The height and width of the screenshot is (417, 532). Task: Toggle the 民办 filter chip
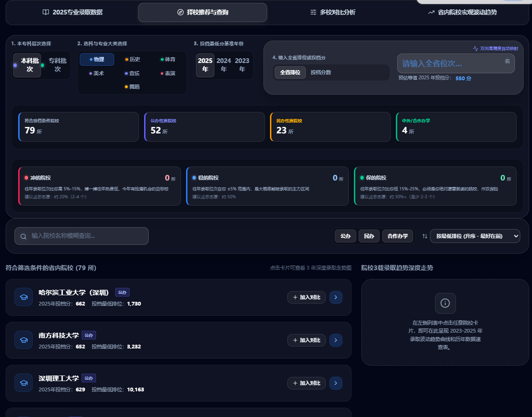coord(369,236)
